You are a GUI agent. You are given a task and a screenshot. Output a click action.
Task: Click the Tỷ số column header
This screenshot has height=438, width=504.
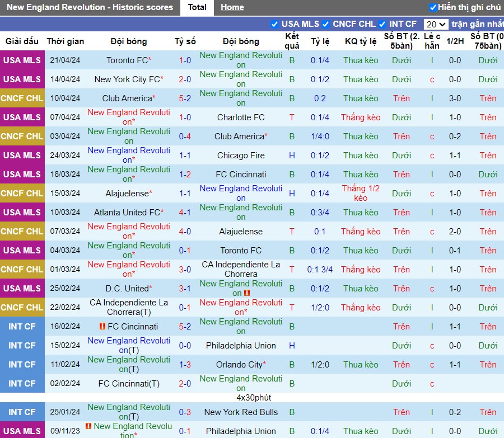185,41
